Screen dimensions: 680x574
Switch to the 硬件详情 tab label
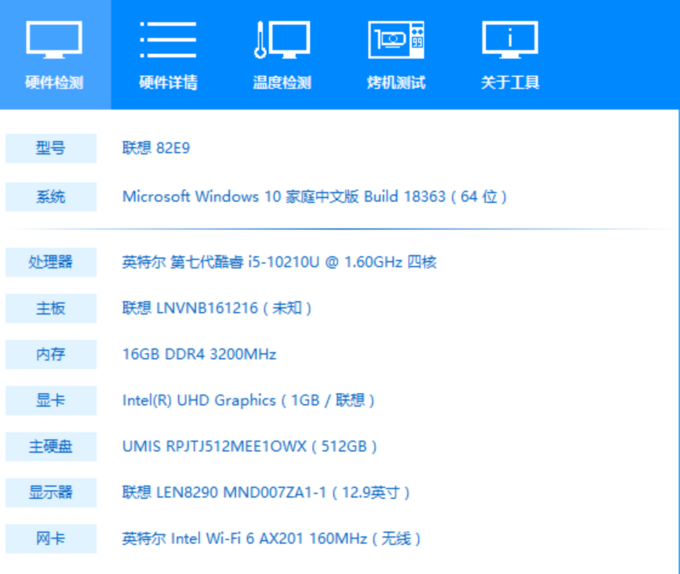coord(168,82)
